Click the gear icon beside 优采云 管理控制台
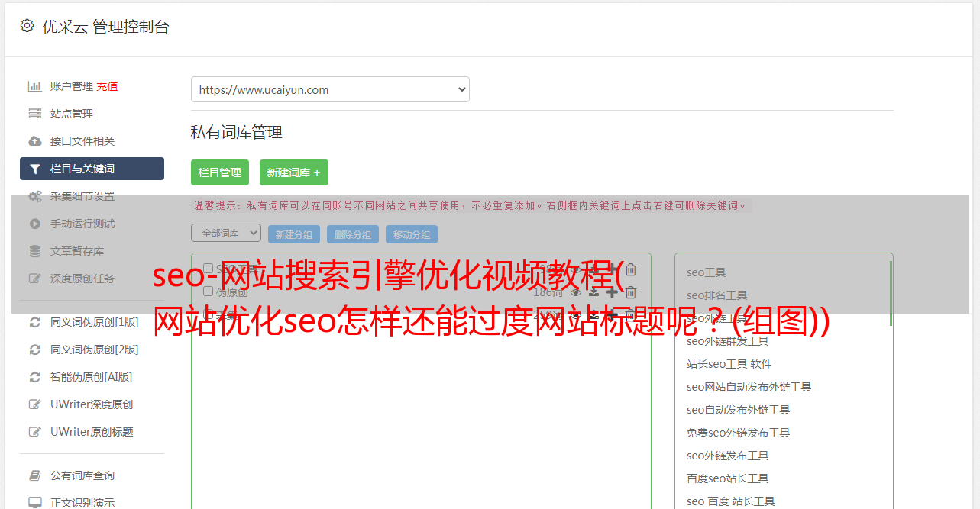Screen dimensions: 980x509 [27, 26]
